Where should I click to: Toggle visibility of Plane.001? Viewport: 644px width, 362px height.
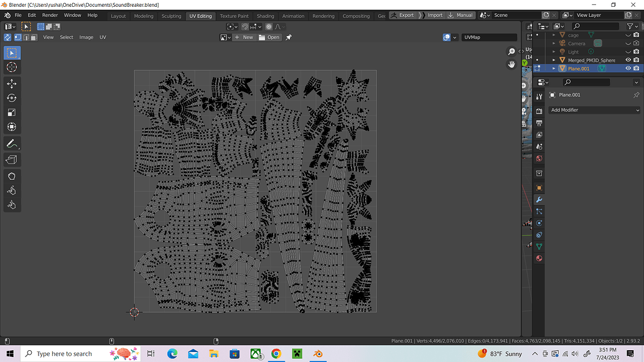pos(628,68)
